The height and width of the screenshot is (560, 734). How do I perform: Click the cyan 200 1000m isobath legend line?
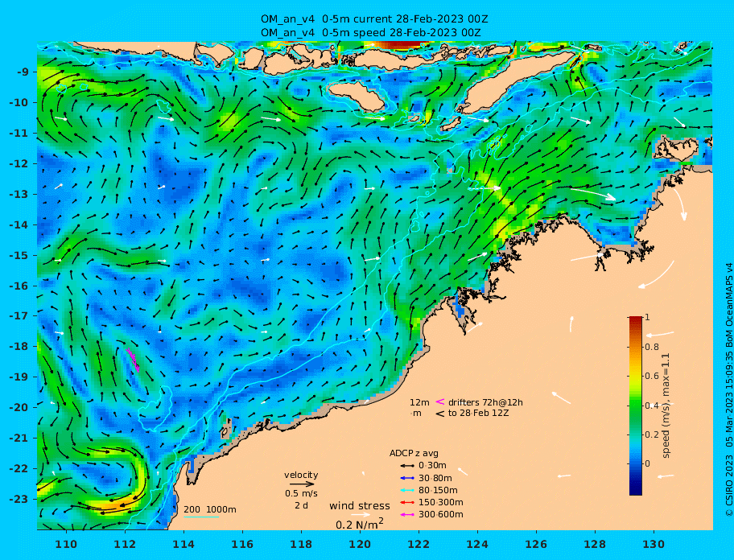[201, 517]
